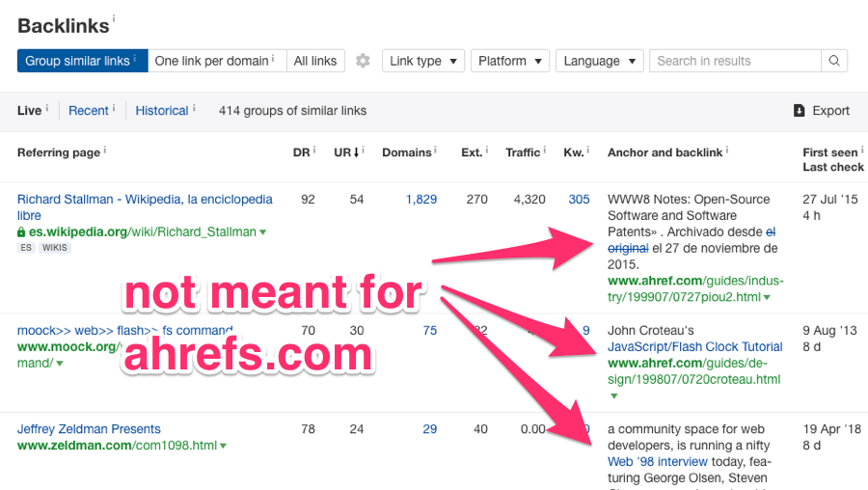Image resolution: width=868 pixels, height=490 pixels.
Task: Open the JavaScript/Flash Clock Tutorial anchor
Action: [694, 346]
